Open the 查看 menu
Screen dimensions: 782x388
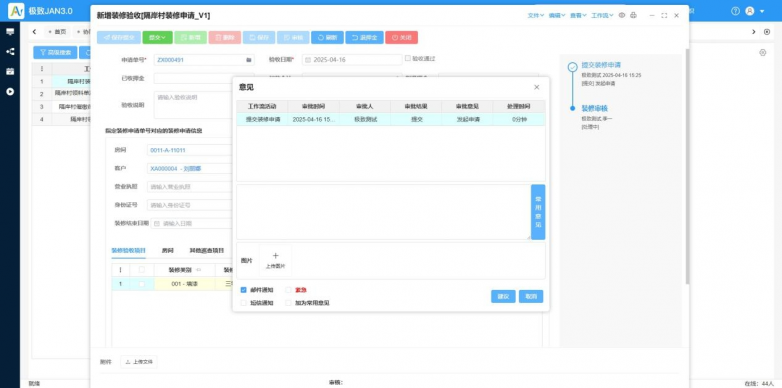tap(578, 15)
